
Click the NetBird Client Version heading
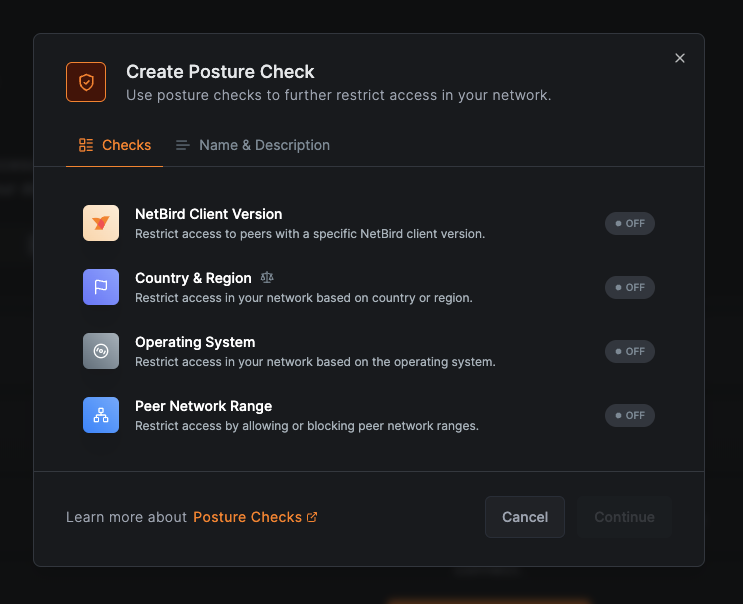coord(208,214)
